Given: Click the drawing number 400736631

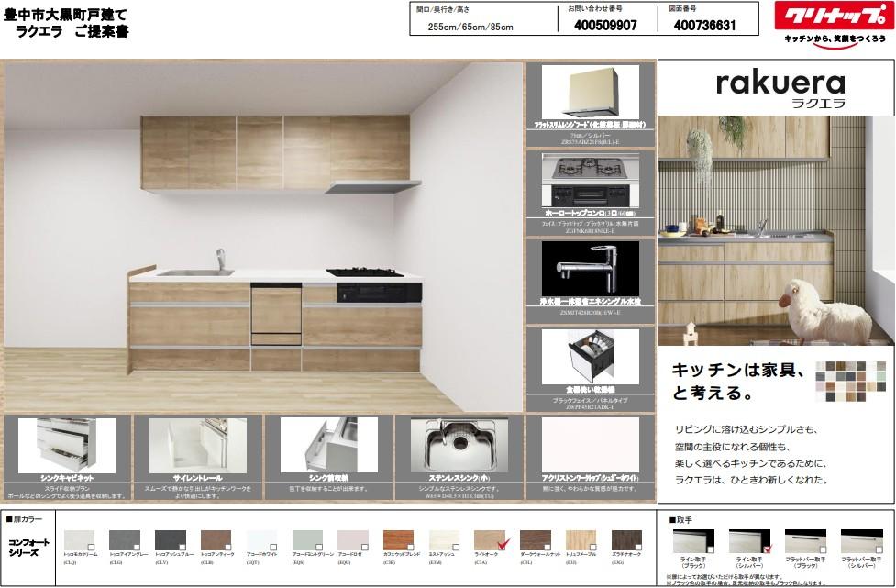Looking at the screenshot, I should pyautogui.click(x=704, y=26).
